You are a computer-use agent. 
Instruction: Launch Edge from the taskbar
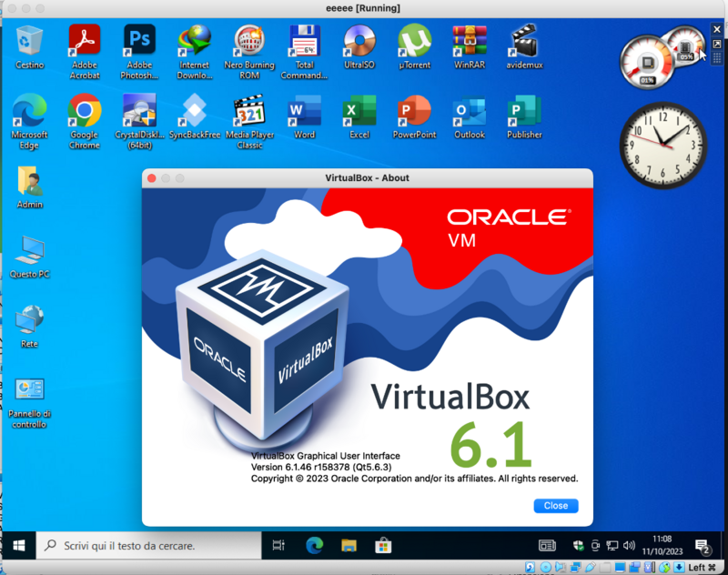pyautogui.click(x=314, y=545)
